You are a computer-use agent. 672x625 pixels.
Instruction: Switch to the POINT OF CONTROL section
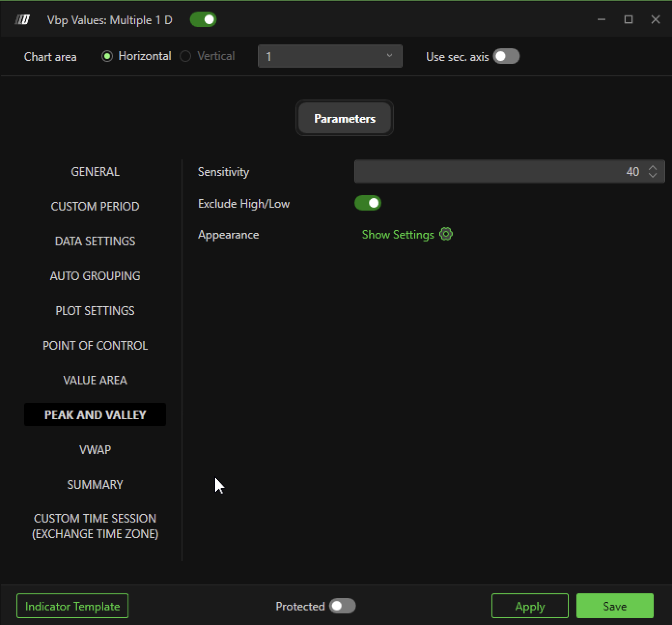point(95,345)
